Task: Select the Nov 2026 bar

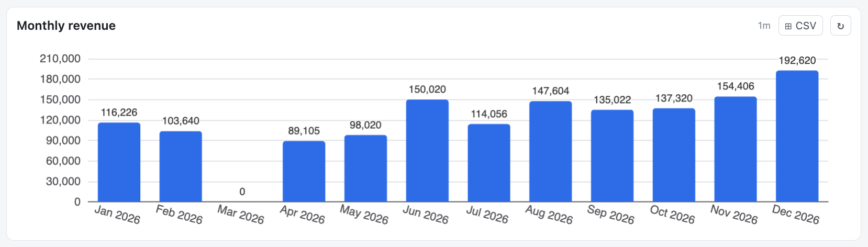Action: pyautogui.click(x=736, y=149)
